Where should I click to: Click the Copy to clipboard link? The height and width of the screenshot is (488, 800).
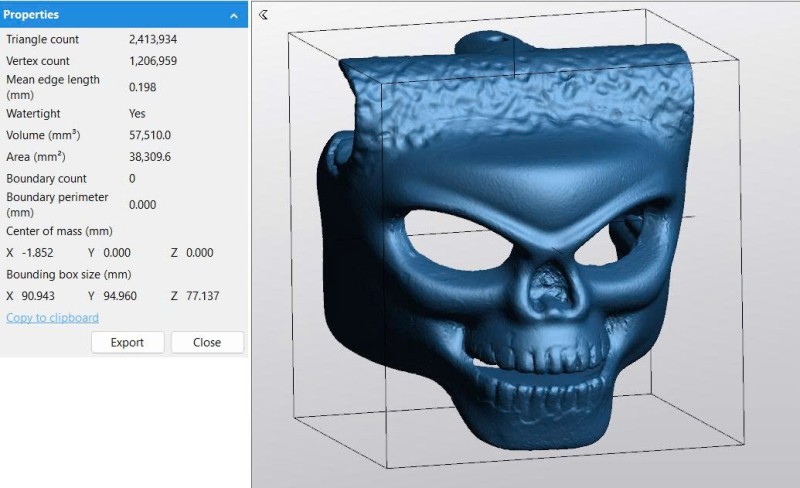52,318
